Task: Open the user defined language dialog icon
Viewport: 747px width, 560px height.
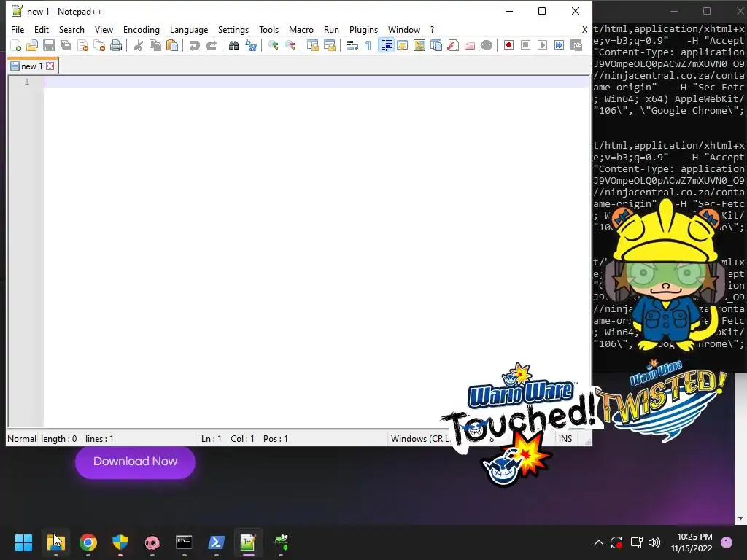Action: pos(403,45)
